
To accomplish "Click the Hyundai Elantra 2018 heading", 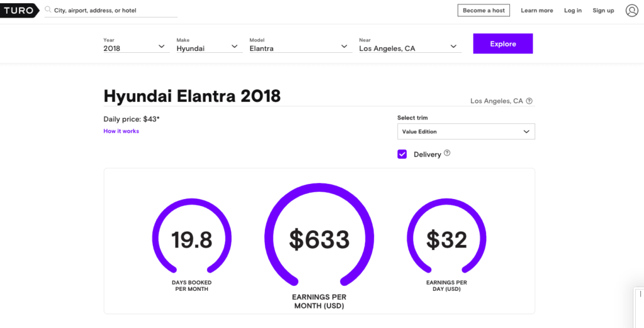I will (x=192, y=96).
